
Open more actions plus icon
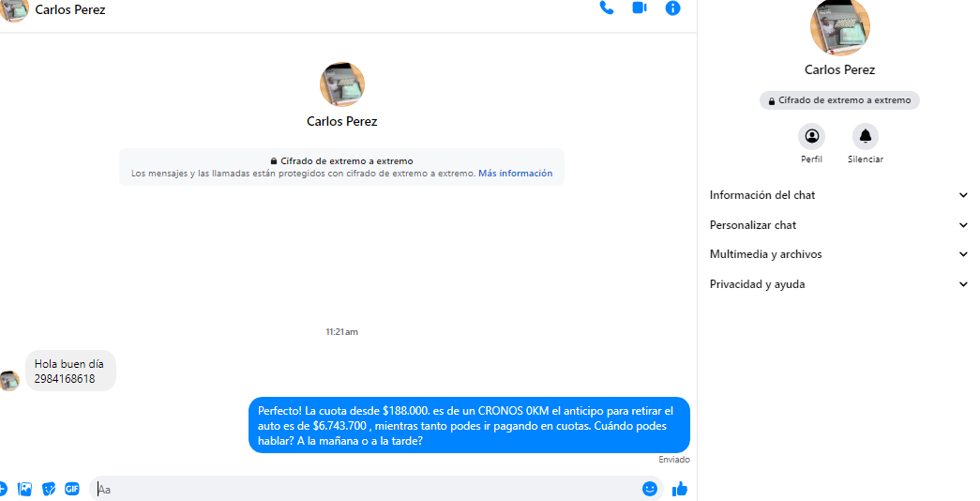click(3, 489)
